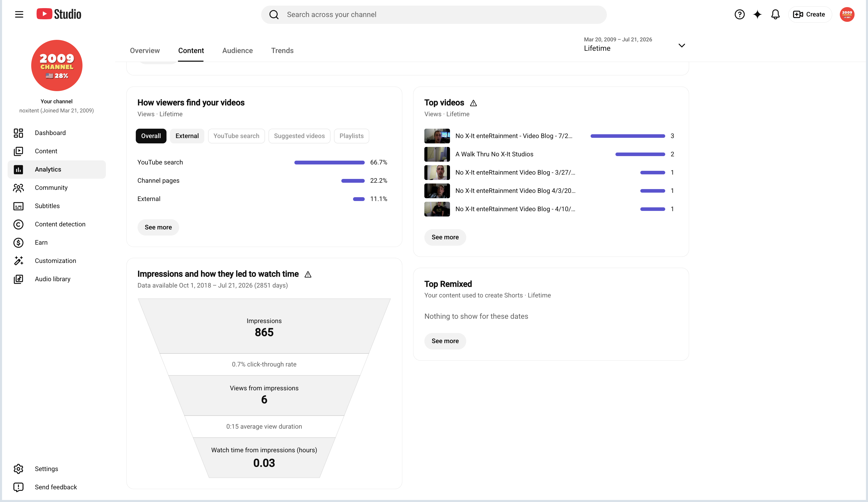Open the Help question mark icon

coord(739,14)
